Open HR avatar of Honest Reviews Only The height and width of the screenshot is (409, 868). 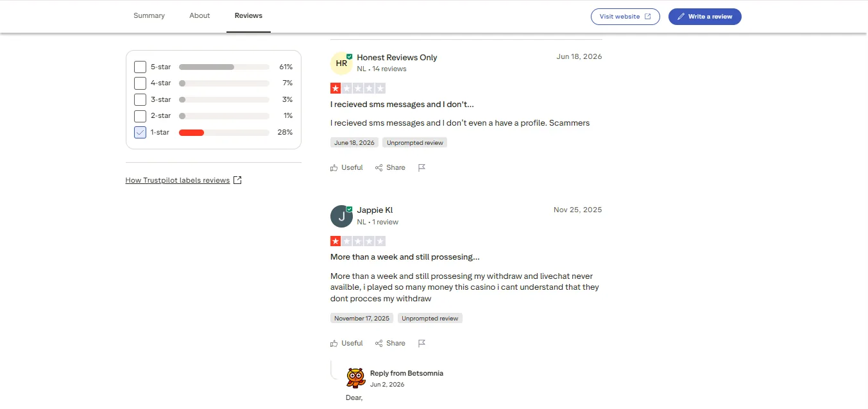341,63
